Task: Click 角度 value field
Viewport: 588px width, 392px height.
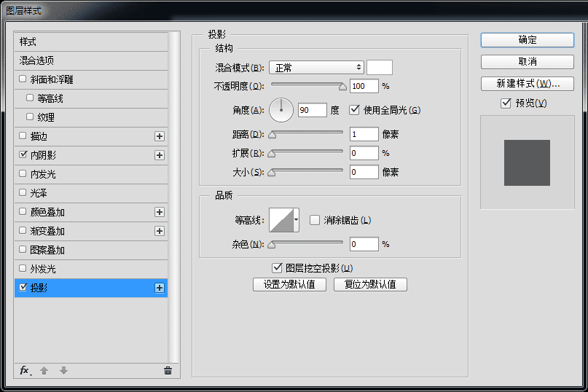Action: pos(313,110)
